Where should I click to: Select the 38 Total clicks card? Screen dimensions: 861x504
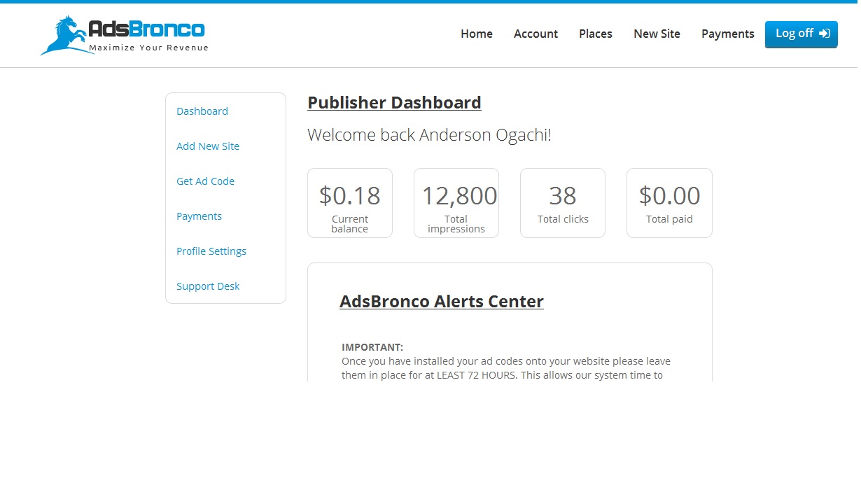click(x=563, y=203)
